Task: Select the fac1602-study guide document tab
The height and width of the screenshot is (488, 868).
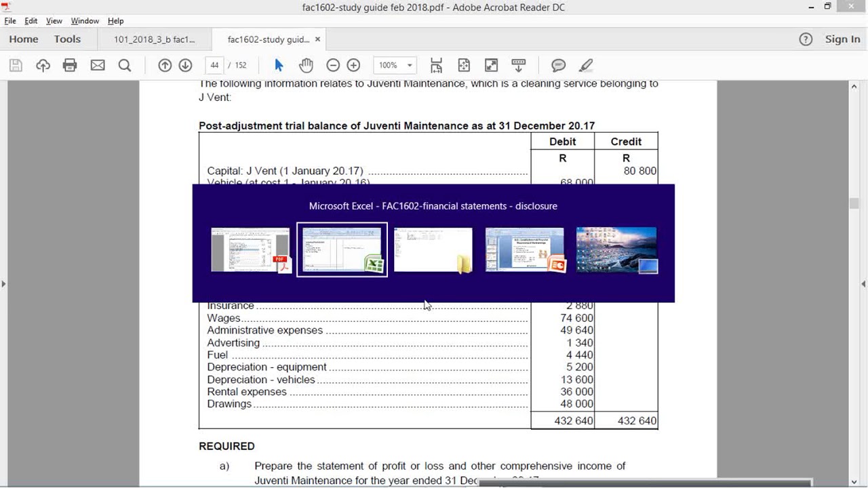Action: [269, 39]
